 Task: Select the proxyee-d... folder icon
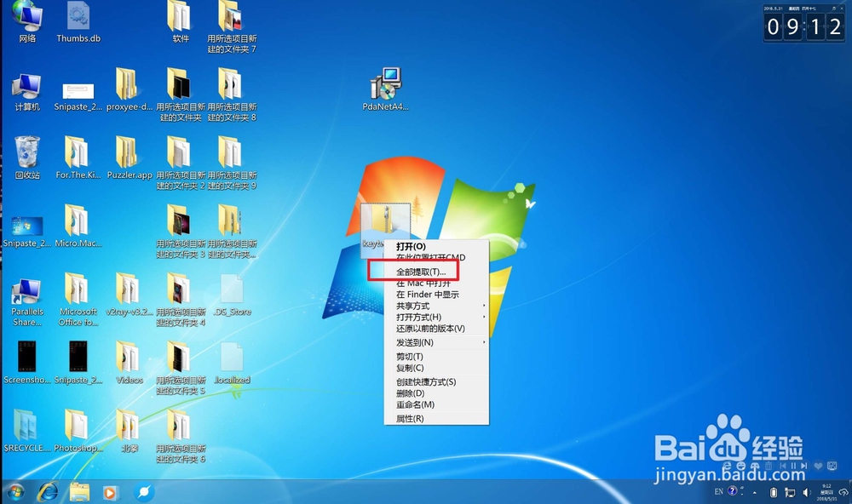130,90
